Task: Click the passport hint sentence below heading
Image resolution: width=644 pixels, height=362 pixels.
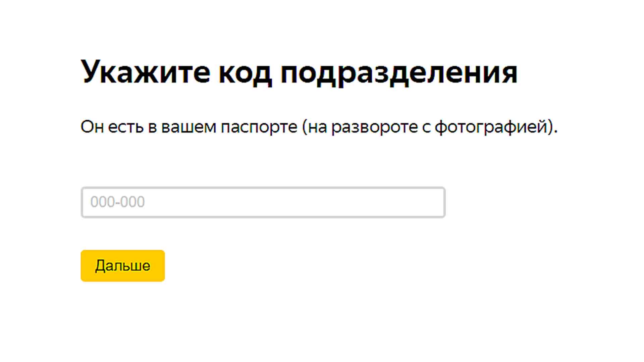Action: click(x=319, y=127)
